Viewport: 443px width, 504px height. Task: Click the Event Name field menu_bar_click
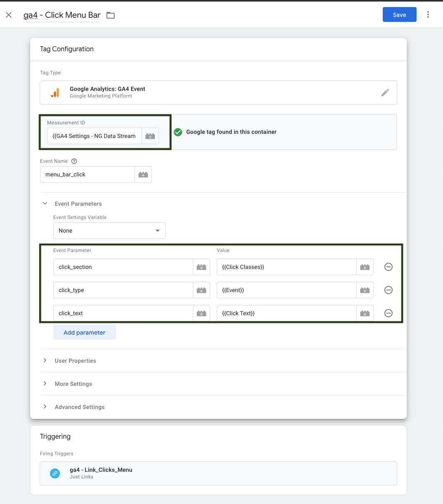click(x=88, y=174)
